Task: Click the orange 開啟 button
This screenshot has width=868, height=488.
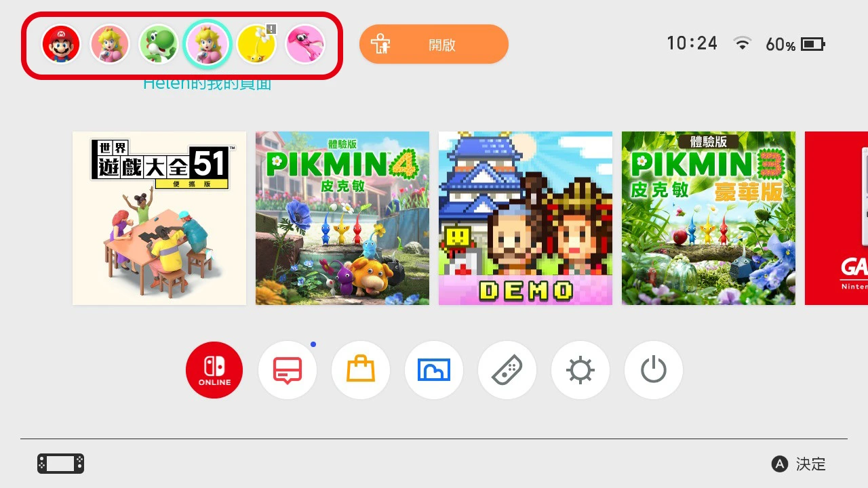Action: [x=434, y=45]
